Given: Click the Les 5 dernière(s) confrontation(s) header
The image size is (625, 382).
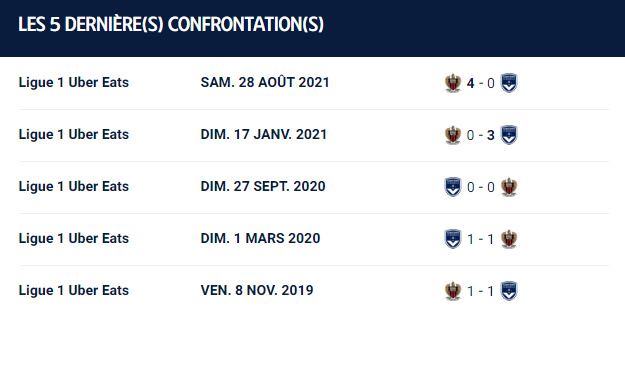Looking at the screenshot, I should point(171,24).
